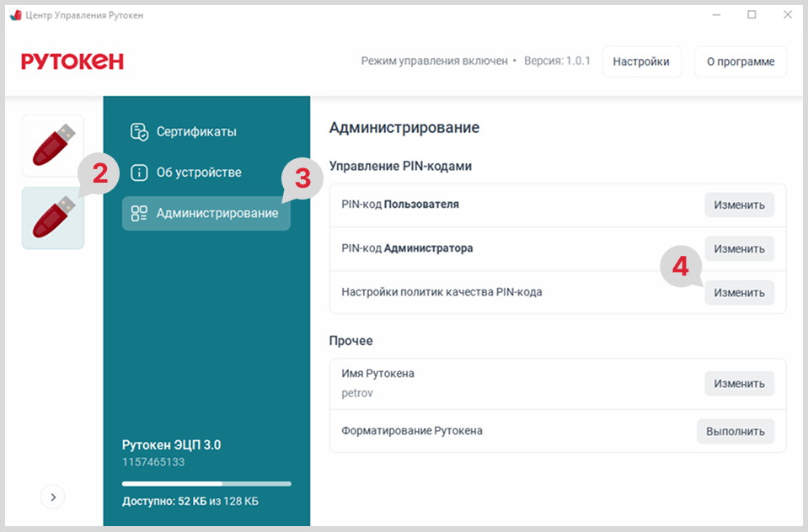Screen dimensions: 808x532
Task: Open the О программе window
Action: pyautogui.click(x=740, y=61)
